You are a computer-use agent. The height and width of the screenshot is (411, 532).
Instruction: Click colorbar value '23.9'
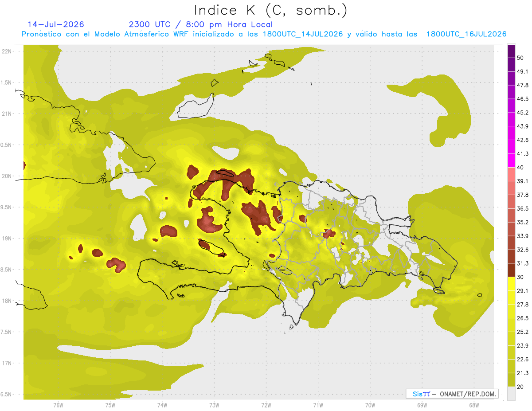pyautogui.click(x=523, y=346)
